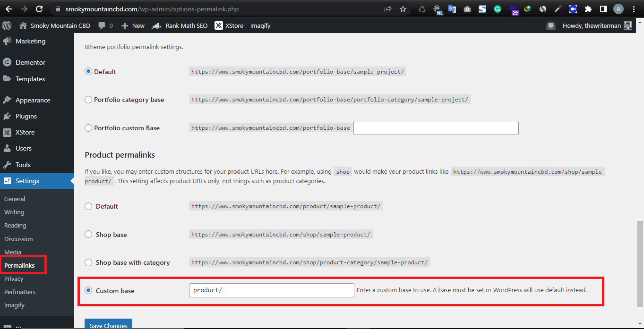
Task: Go back to the previous browser page
Action: (9, 9)
